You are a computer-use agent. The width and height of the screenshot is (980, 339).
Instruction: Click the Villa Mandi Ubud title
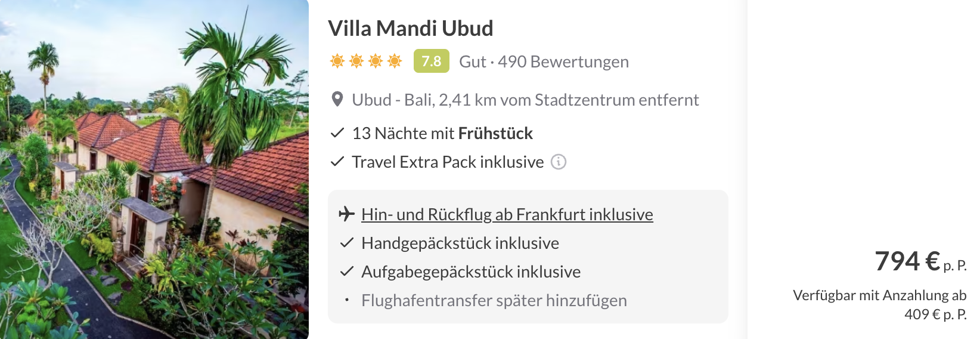pyautogui.click(x=410, y=28)
